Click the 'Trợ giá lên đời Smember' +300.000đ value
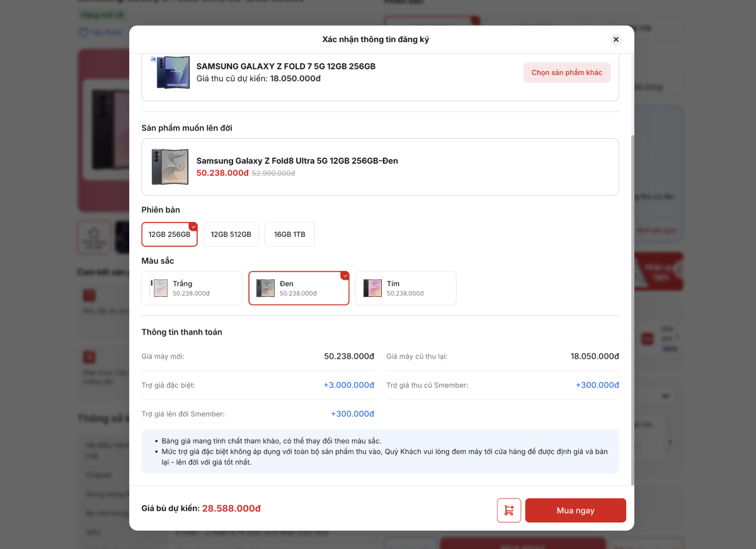 pos(353,414)
